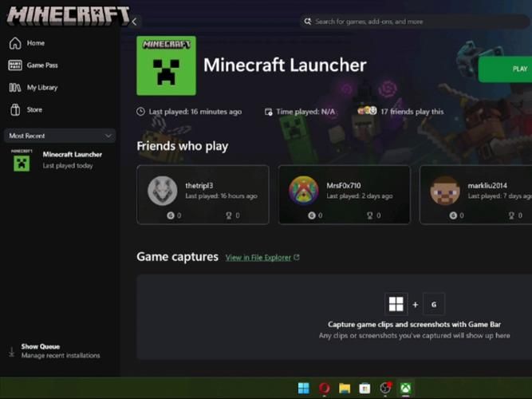
Task: Click the external link icon beside File Explorer
Action: [x=297, y=258]
